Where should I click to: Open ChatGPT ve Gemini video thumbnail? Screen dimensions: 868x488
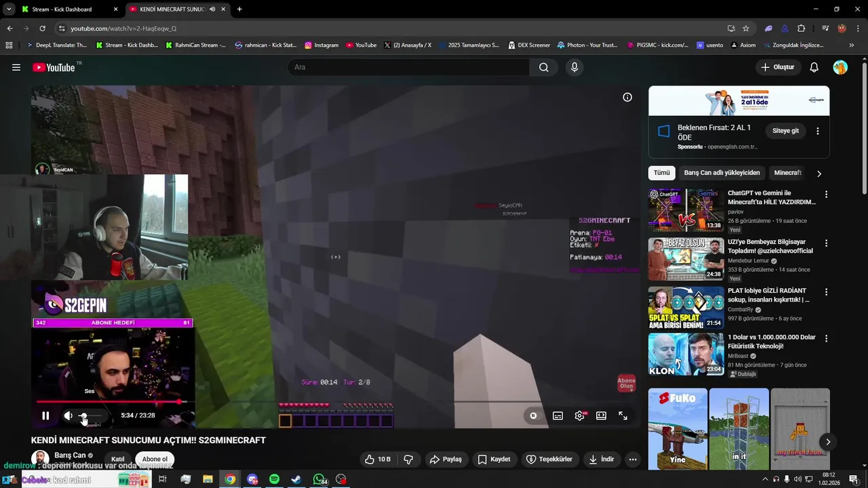[686, 210]
